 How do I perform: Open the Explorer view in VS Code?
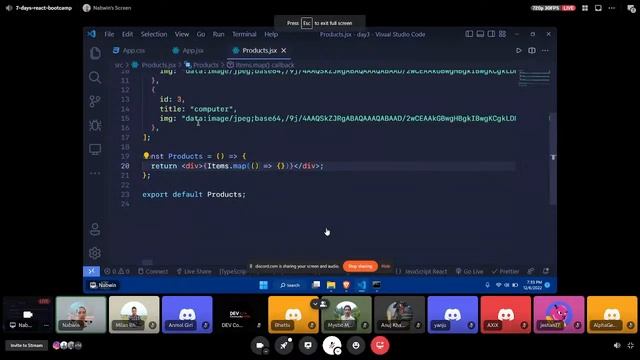(95, 53)
